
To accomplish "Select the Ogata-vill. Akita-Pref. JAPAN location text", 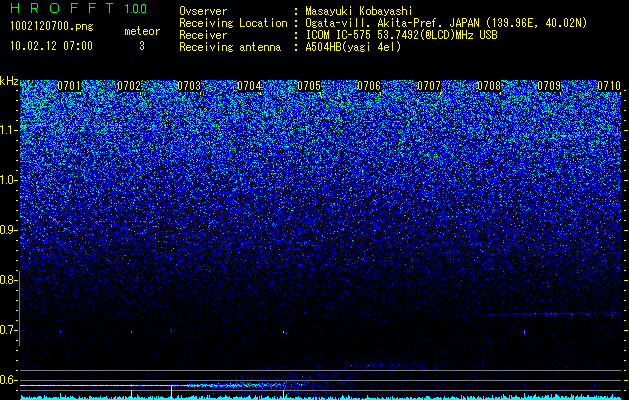I will 446,23.
